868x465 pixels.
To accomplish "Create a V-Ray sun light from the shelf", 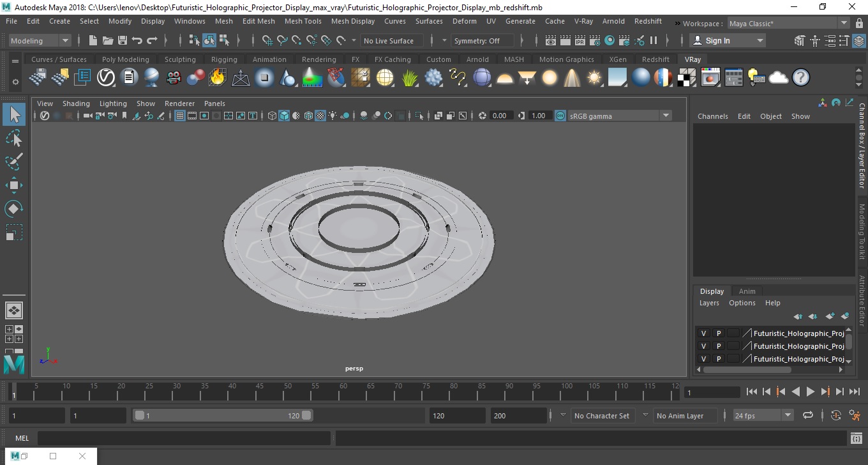I will [x=594, y=78].
